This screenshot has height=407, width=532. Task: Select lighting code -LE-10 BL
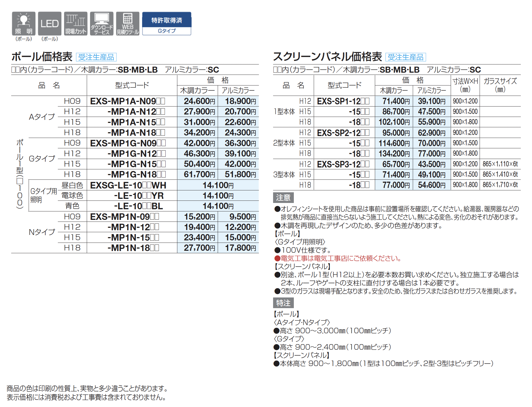[x=139, y=206]
